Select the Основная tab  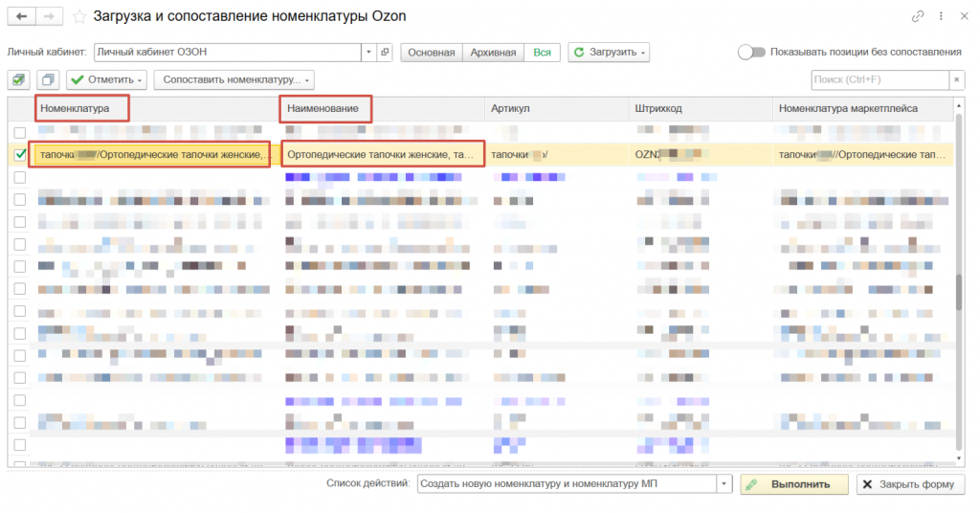click(431, 52)
